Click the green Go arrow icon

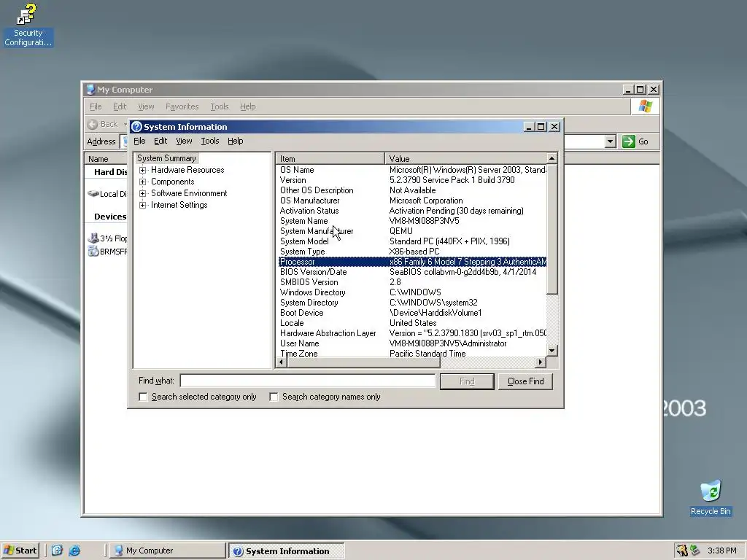tap(628, 141)
